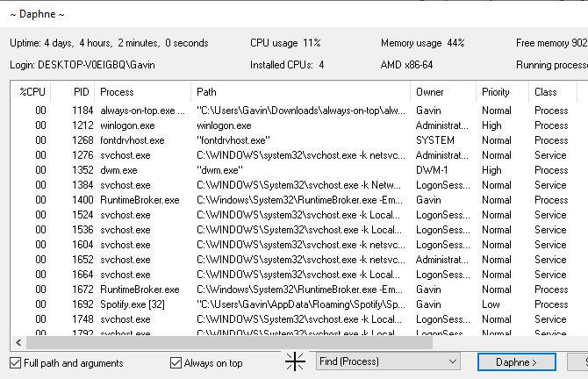Sort by Owner column header
Image resolution: width=588 pixels, height=379 pixels.
pyautogui.click(x=430, y=92)
